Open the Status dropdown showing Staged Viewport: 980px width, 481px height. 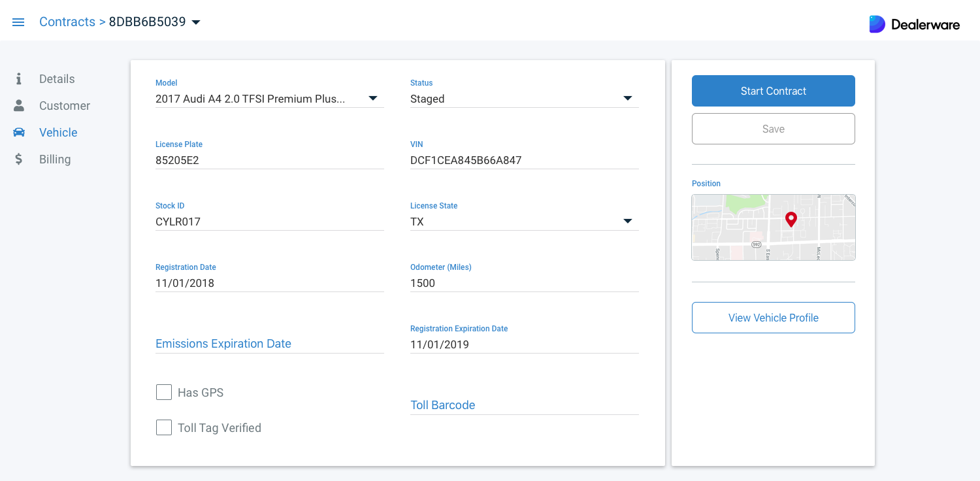click(627, 99)
